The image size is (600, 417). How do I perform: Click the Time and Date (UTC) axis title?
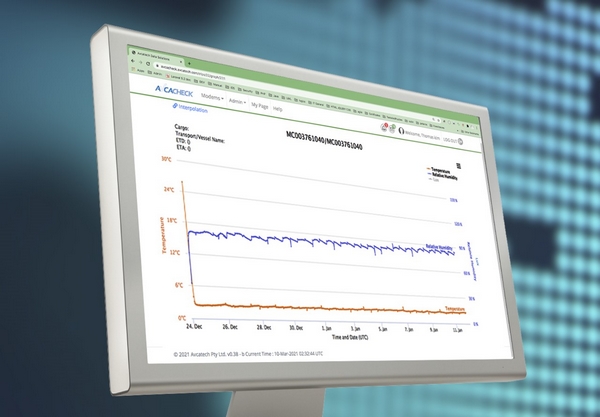pos(350,337)
